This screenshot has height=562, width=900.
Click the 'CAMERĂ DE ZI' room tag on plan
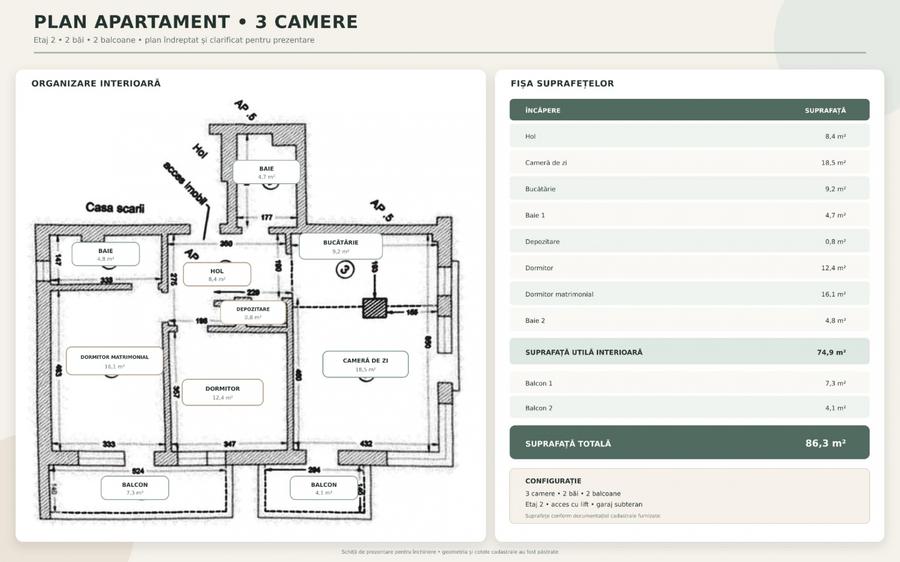coord(366,365)
